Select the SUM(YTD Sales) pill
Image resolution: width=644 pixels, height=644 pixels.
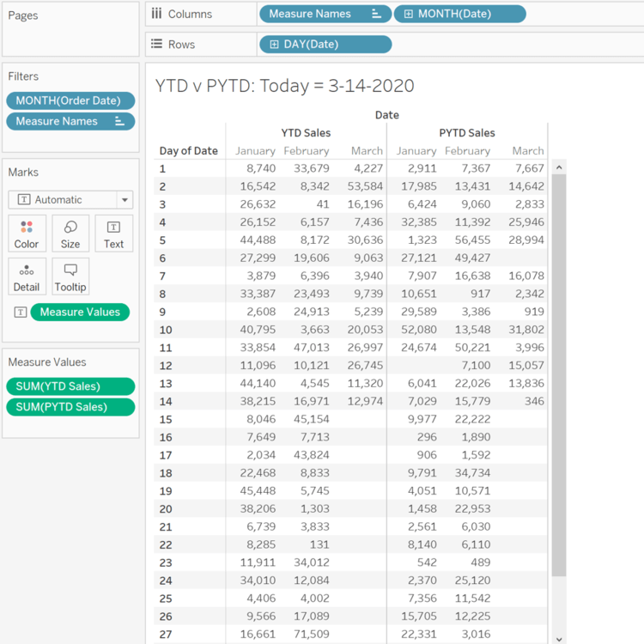point(70,386)
